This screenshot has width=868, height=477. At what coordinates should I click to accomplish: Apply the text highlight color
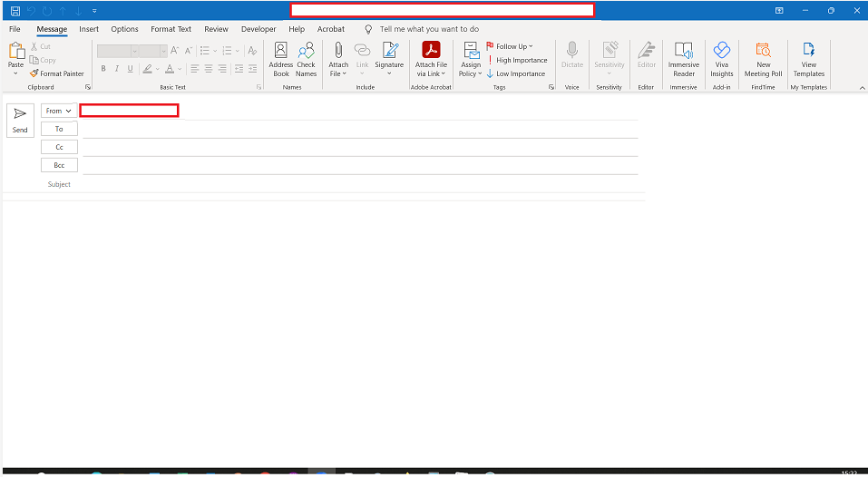pos(147,69)
